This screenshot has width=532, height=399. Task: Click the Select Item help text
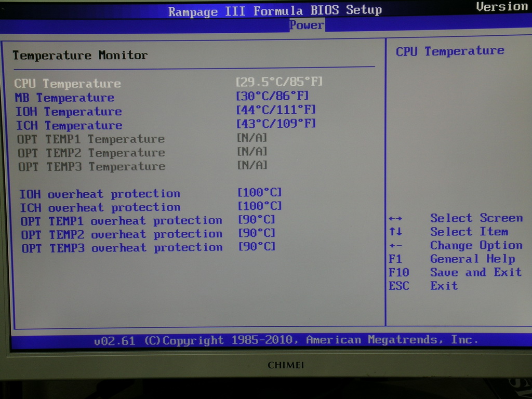point(469,232)
